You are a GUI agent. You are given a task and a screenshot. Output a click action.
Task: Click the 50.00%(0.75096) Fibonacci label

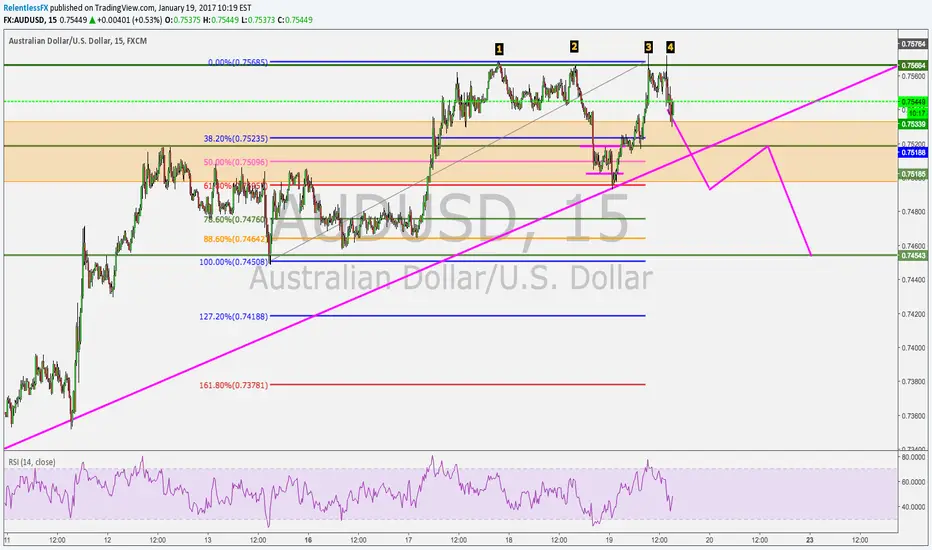point(236,162)
